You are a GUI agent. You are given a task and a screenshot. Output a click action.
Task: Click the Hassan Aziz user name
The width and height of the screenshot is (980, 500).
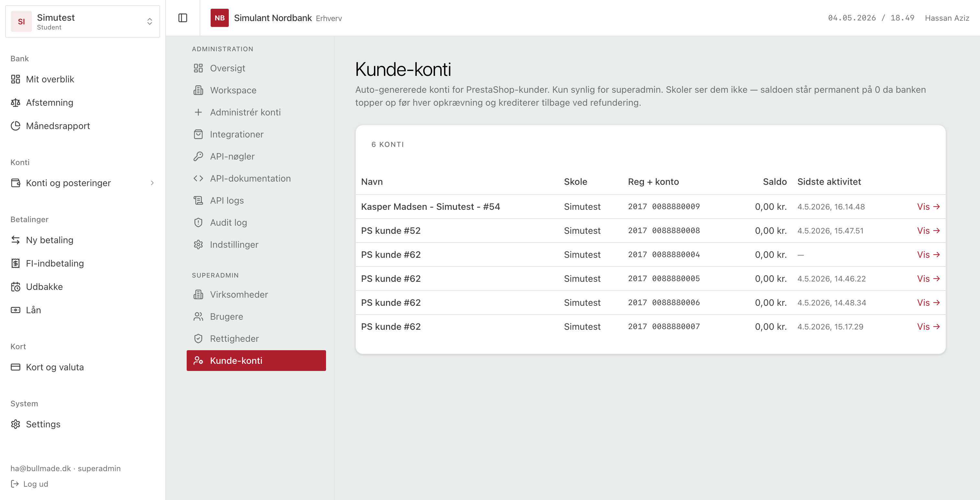[947, 18]
